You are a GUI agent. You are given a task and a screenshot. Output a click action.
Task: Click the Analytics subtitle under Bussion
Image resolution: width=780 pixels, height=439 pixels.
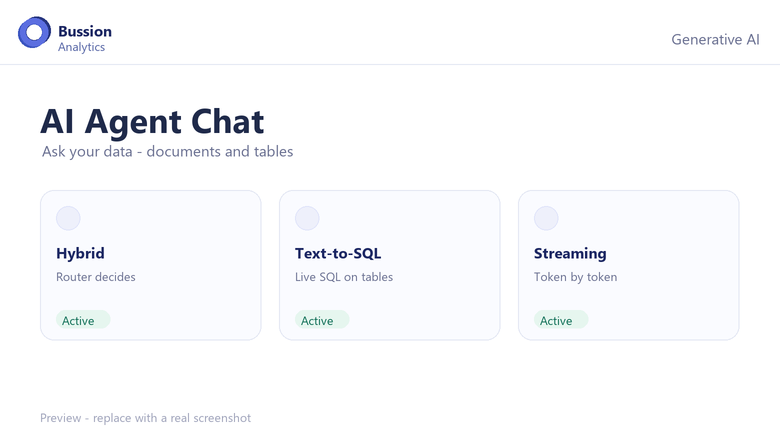click(x=82, y=47)
